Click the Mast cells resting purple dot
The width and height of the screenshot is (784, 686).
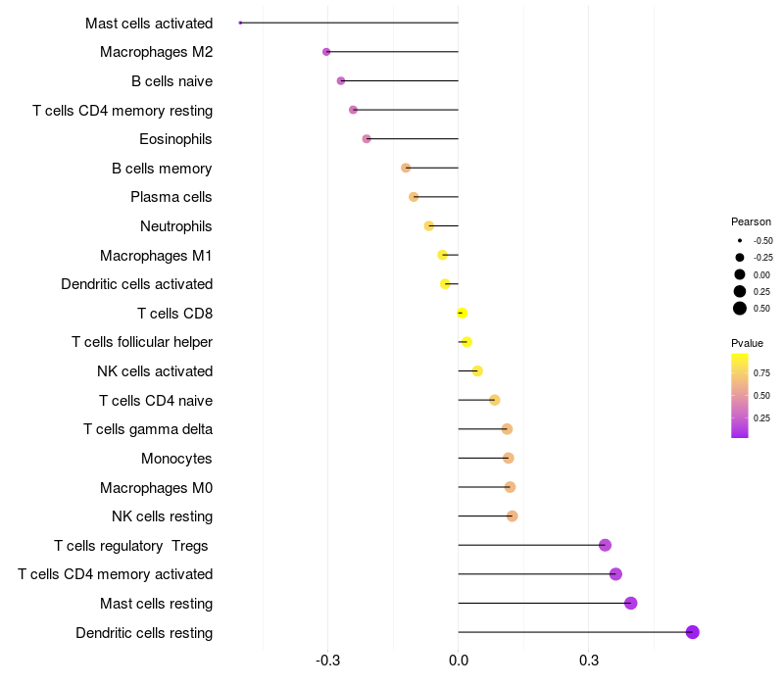[630, 603]
